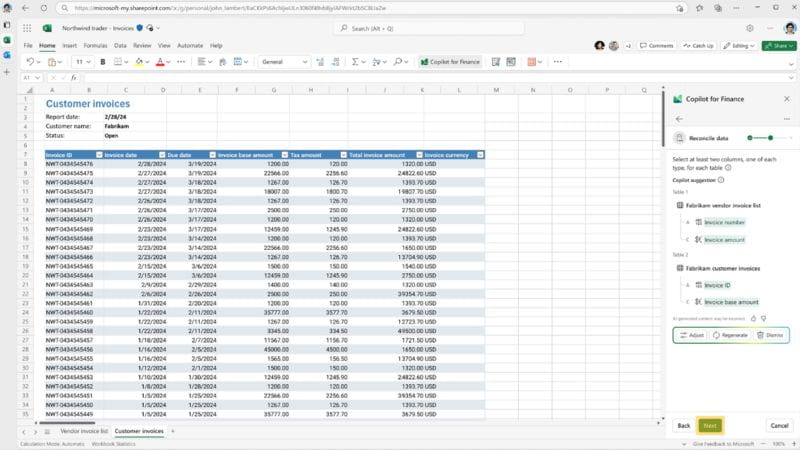The image size is (800, 450).
Task: Open the Tax amount column filter dropdown
Action: click(343, 155)
